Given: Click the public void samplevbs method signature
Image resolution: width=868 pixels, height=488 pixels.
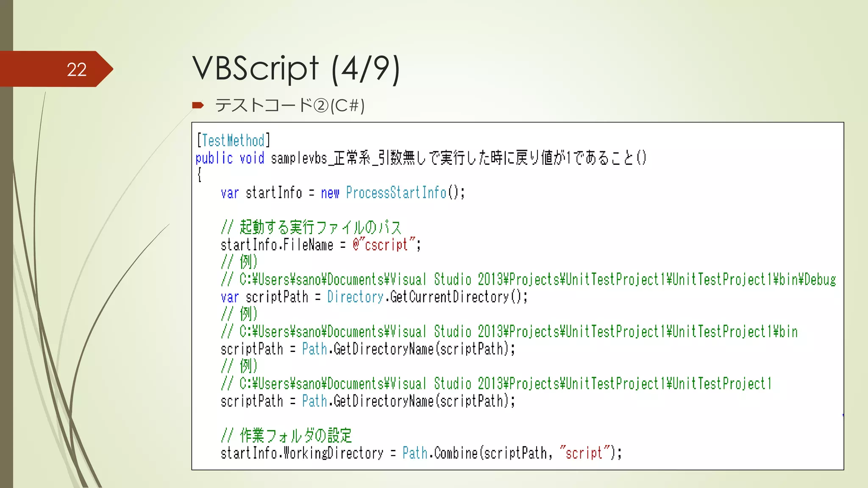Looking at the screenshot, I should pyautogui.click(x=421, y=158).
